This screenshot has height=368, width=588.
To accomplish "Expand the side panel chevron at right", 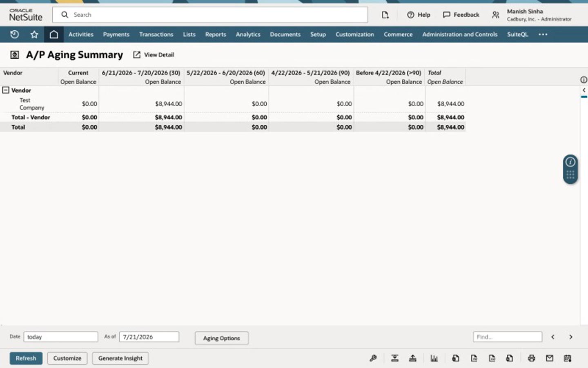I will (x=584, y=90).
